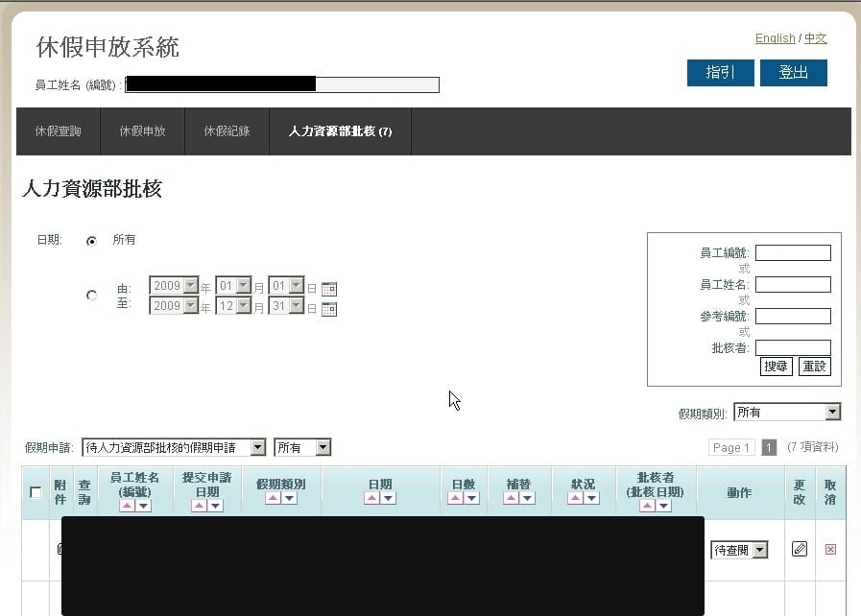Sort 狀況 column descending
Screen dimensions: 861x616
pyautogui.click(x=591, y=498)
